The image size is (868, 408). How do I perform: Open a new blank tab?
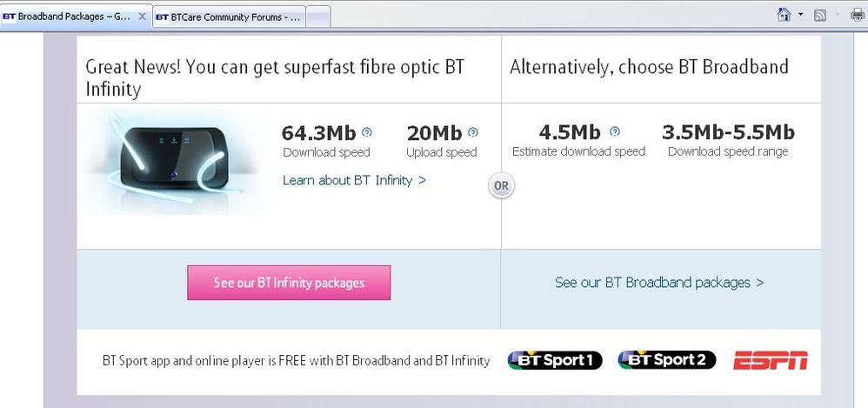(x=318, y=17)
